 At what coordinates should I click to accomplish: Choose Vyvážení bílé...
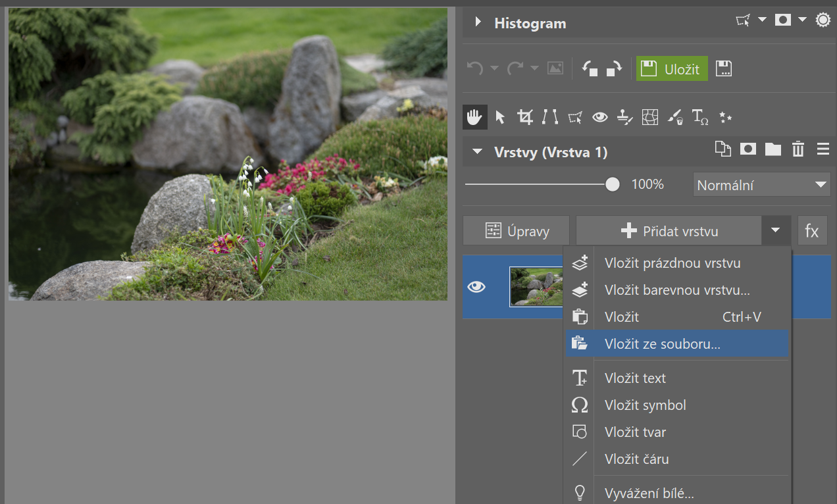[677, 493]
